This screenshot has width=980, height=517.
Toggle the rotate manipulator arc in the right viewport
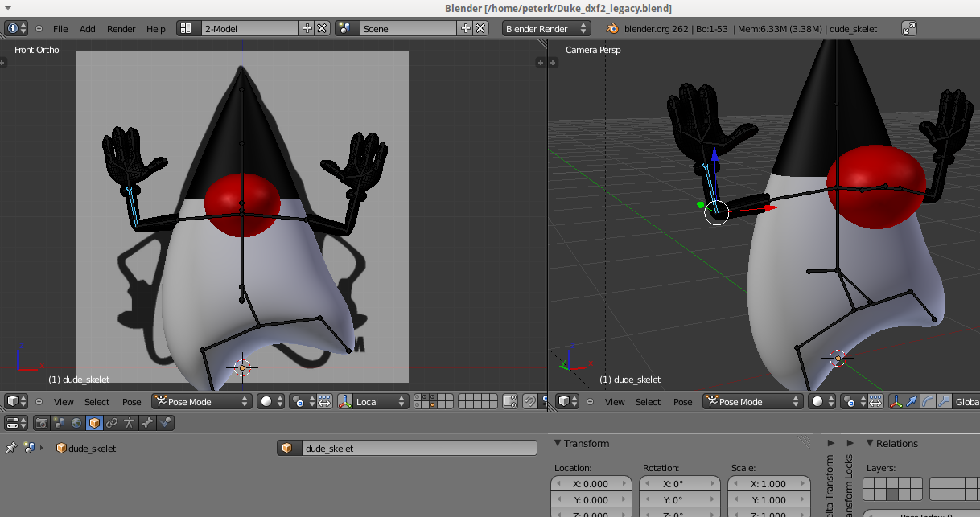[x=928, y=401]
